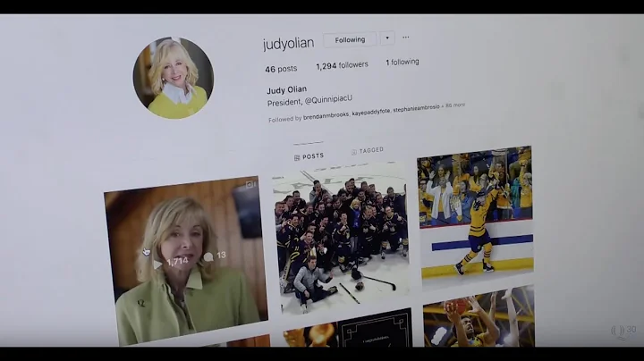This screenshot has height=361, width=644.
Task: Click the video camera icon on first post
Action: (250, 185)
